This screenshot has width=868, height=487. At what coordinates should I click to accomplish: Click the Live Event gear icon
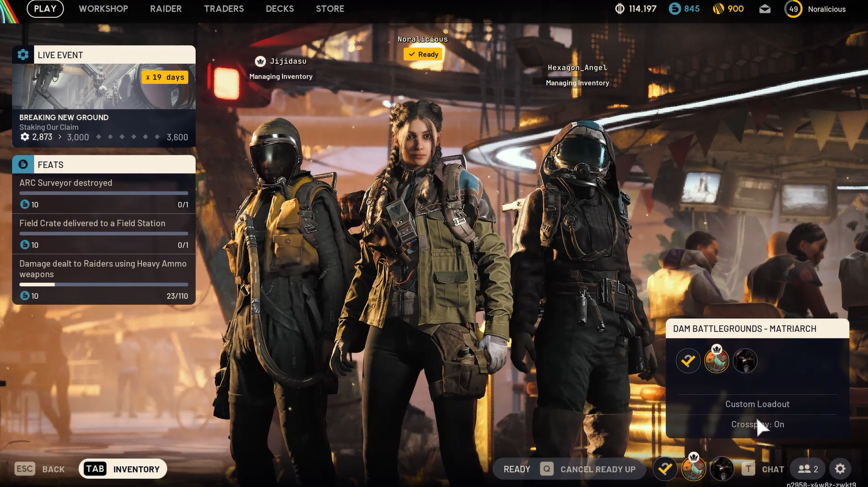click(23, 55)
